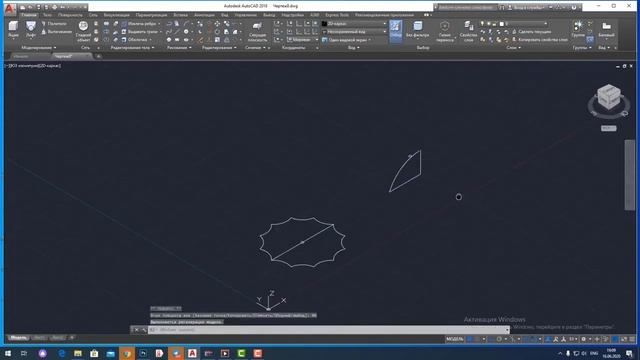Viewport: 640px width, 360px height.
Task: Open File Explorer from the taskbar
Action: (x=78, y=353)
